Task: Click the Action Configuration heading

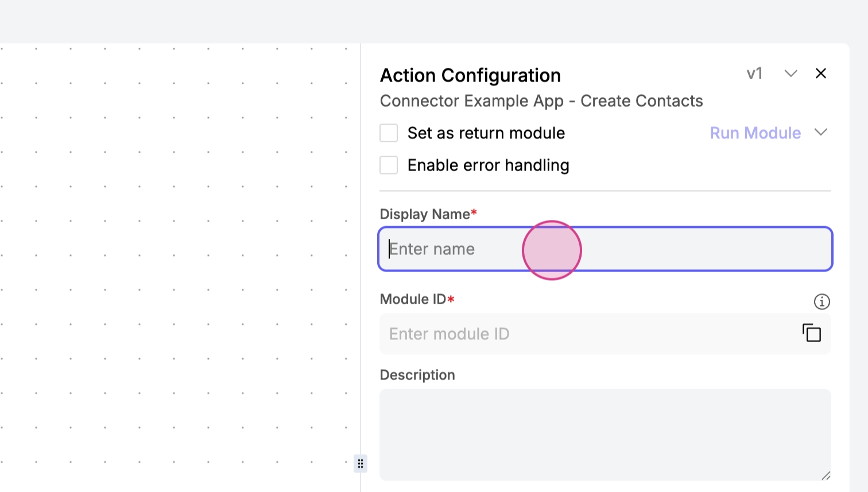Action: pos(470,75)
